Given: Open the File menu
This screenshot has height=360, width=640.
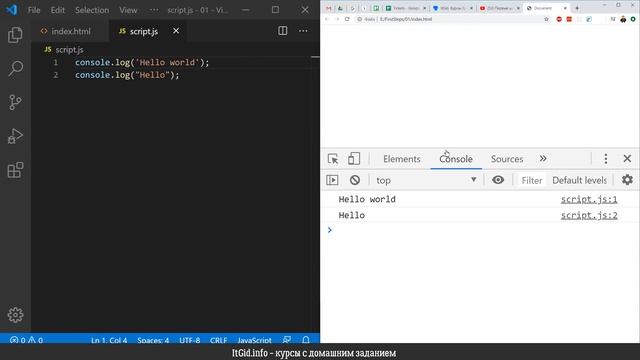Looking at the screenshot, I should click(x=34, y=10).
